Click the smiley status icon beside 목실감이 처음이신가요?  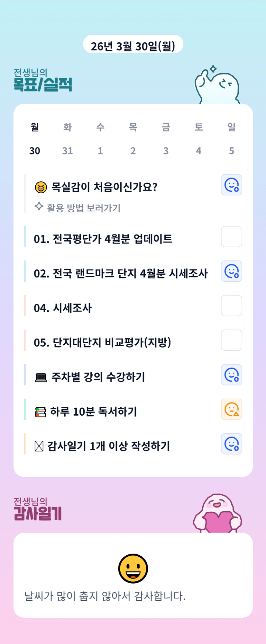click(231, 185)
